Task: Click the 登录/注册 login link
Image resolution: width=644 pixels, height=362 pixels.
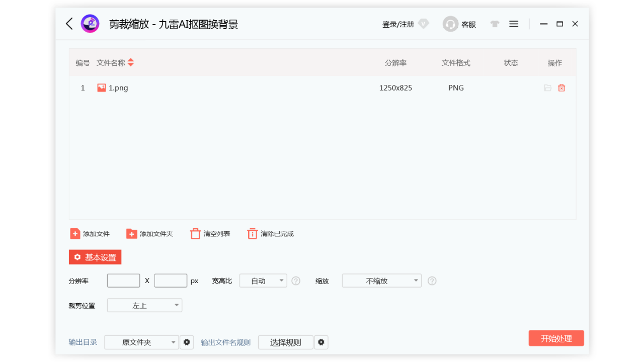Action: coord(397,24)
